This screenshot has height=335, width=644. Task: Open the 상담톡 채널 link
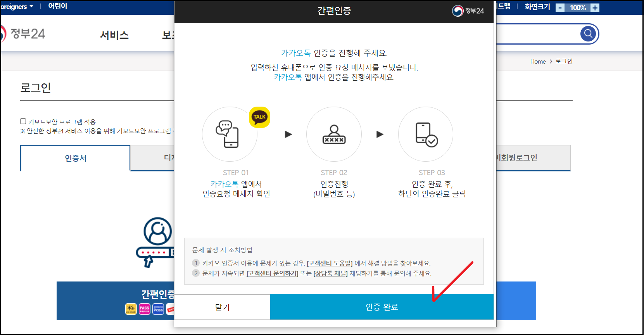pos(330,273)
